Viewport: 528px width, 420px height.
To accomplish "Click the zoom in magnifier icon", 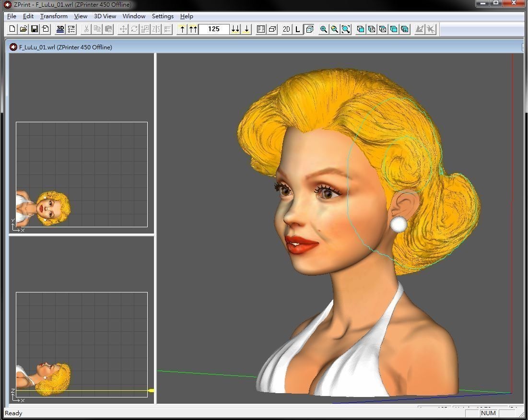I will (x=324, y=29).
